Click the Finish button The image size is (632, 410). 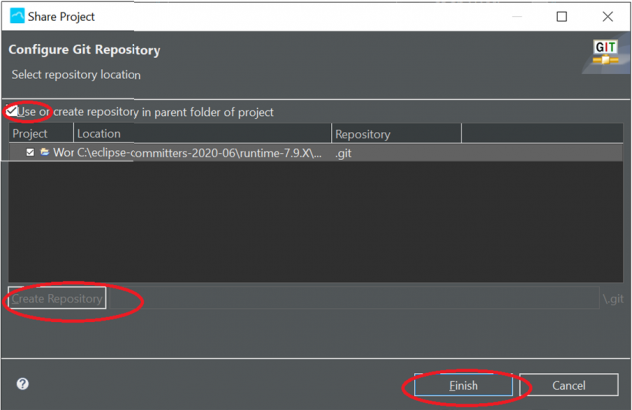click(462, 385)
